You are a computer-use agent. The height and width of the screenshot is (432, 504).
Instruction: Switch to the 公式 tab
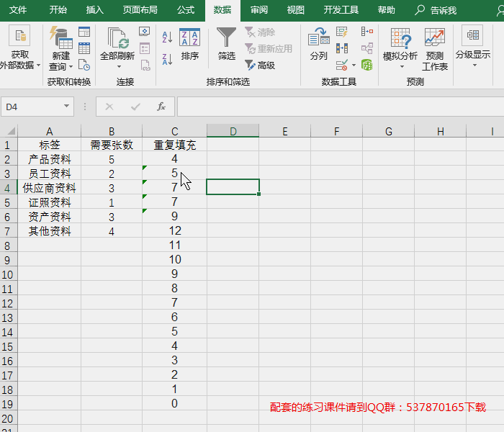pyautogui.click(x=186, y=10)
